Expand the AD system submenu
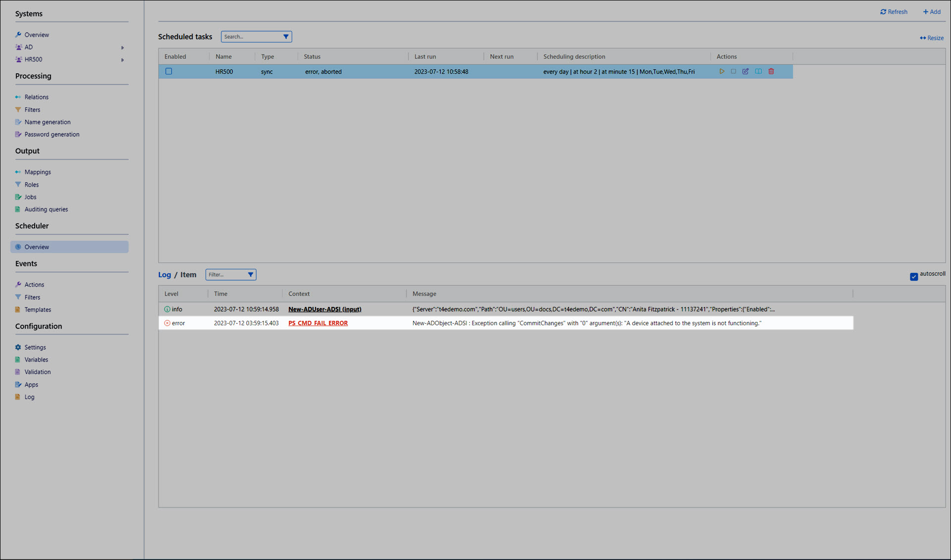Screen dimensions: 951x560 click(x=122, y=48)
